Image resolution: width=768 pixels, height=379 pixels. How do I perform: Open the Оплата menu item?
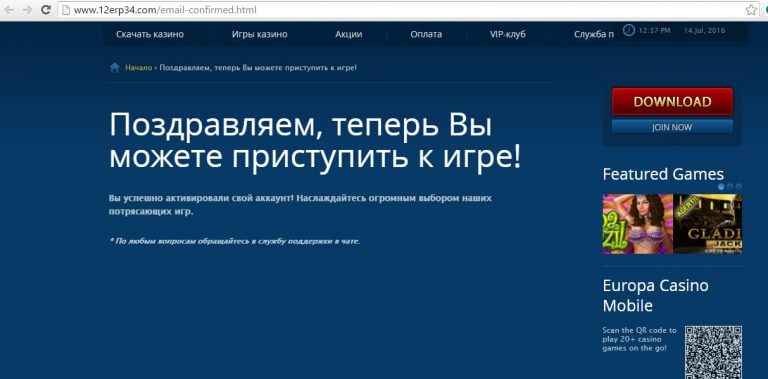(x=426, y=34)
